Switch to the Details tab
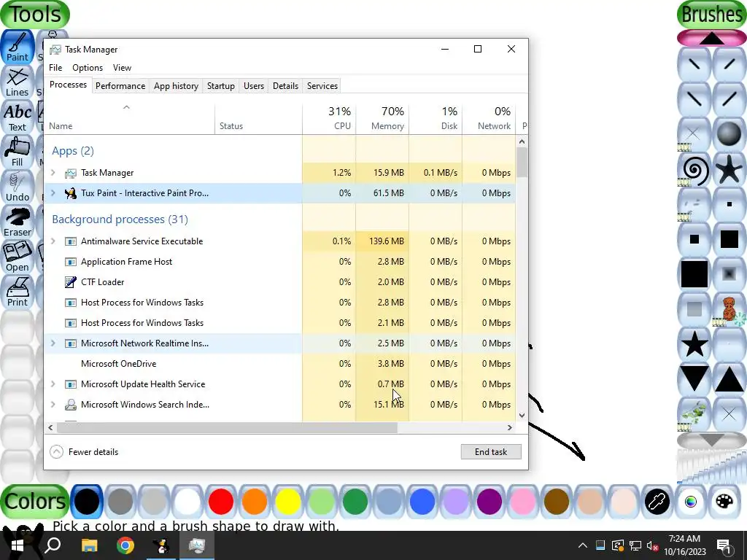 pyautogui.click(x=285, y=86)
